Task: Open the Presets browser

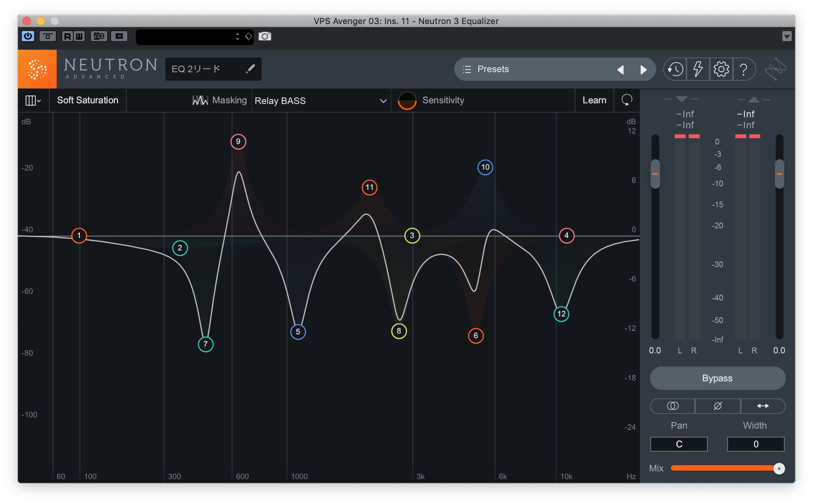Action: pyautogui.click(x=493, y=69)
